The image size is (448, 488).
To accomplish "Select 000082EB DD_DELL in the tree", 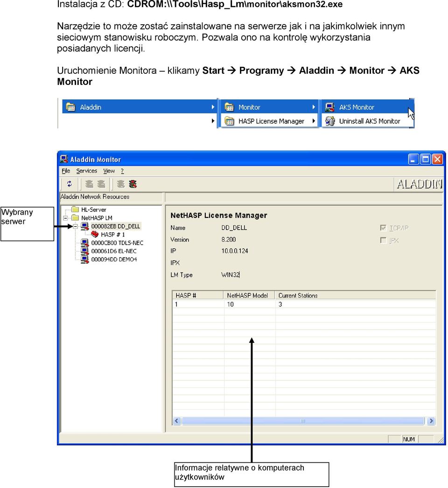I will coord(116,226).
